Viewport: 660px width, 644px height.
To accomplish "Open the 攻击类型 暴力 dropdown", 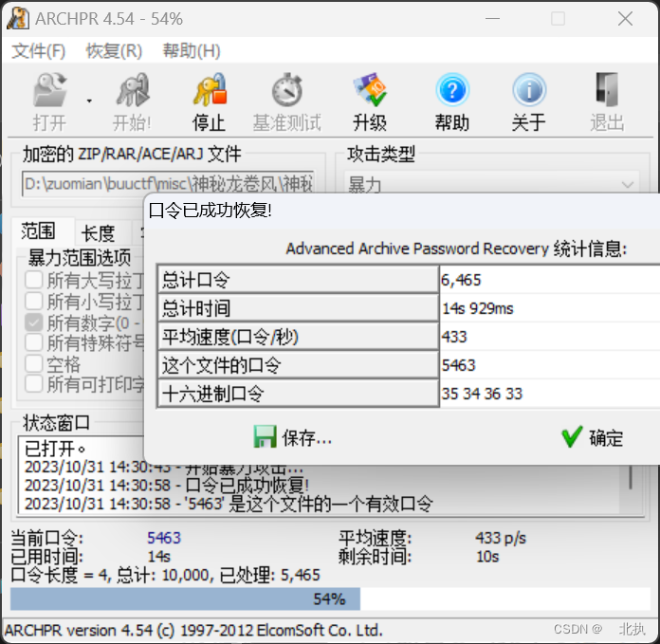I will point(492,184).
